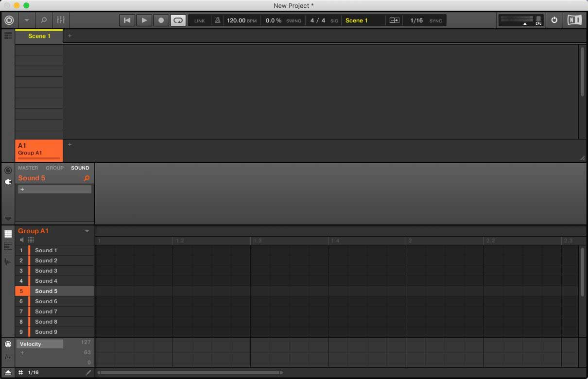
Task: Open the browser with the magnifier icon
Action: pos(44,20)
